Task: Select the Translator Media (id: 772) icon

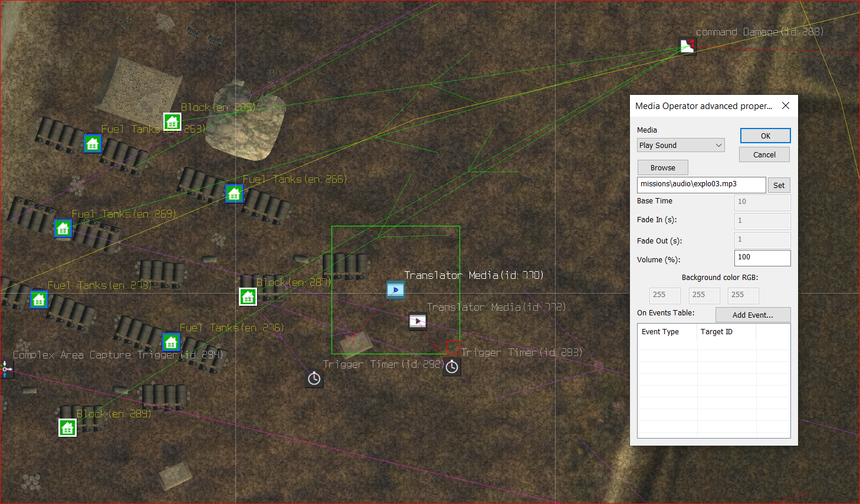Action: click(418, 321)
